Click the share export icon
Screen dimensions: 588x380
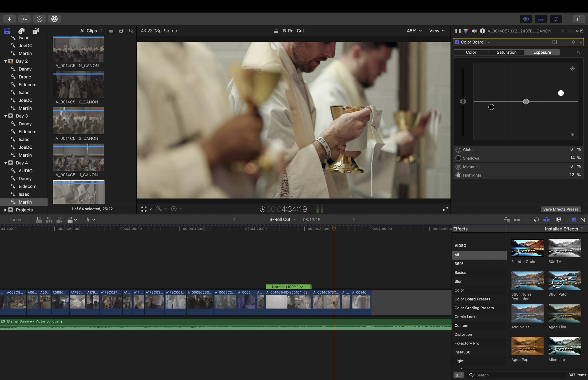[x=579, y=19]
